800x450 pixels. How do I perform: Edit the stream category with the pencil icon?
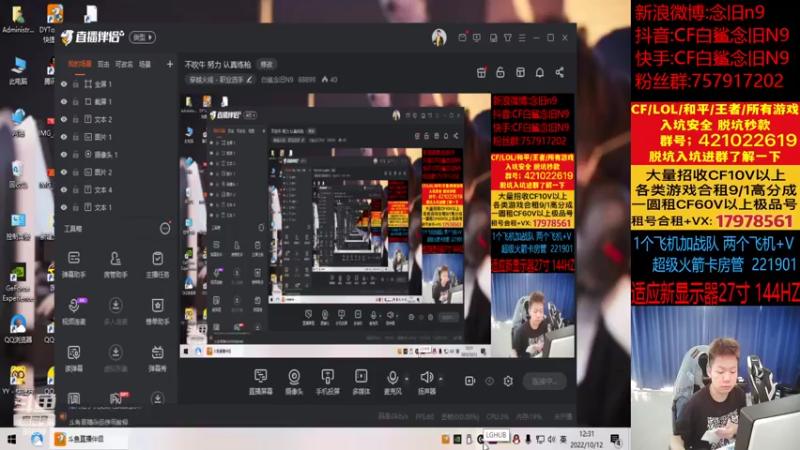click(x=249, y=80)
